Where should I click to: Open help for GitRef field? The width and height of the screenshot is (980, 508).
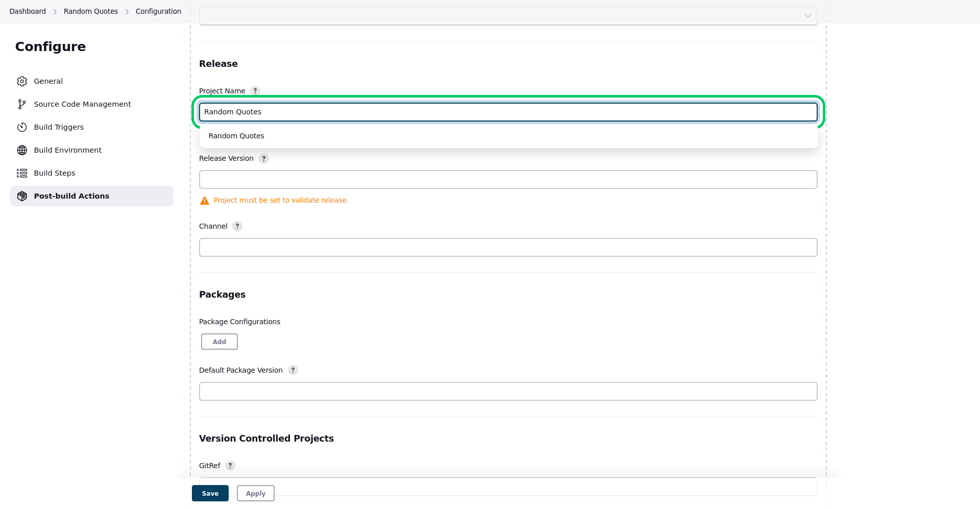pyautogui.click(x=230, y=466)
